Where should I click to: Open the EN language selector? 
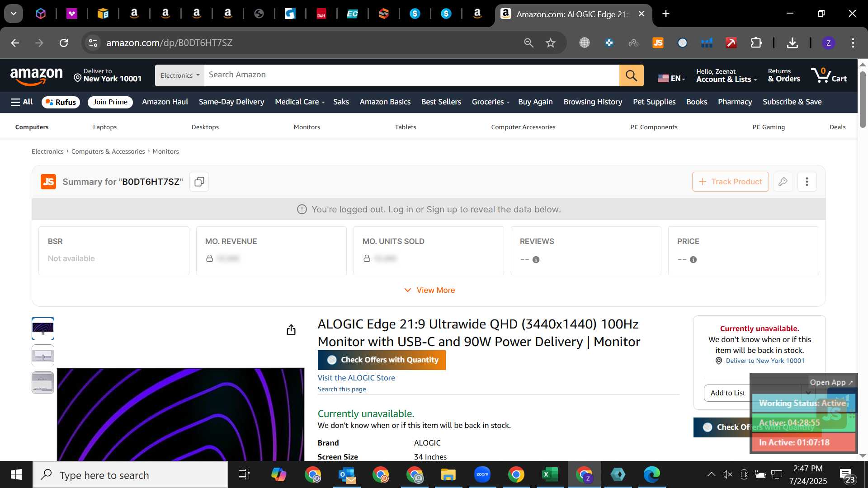coord(671,78)
